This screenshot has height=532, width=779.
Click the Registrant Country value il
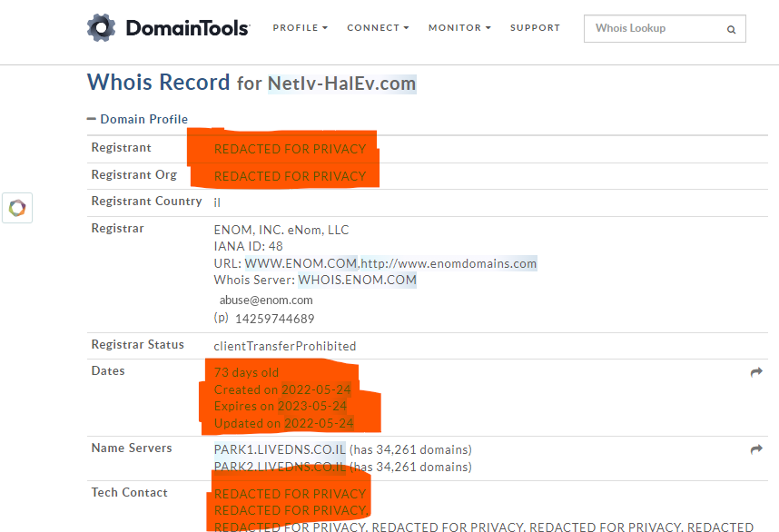click(217, 202)
